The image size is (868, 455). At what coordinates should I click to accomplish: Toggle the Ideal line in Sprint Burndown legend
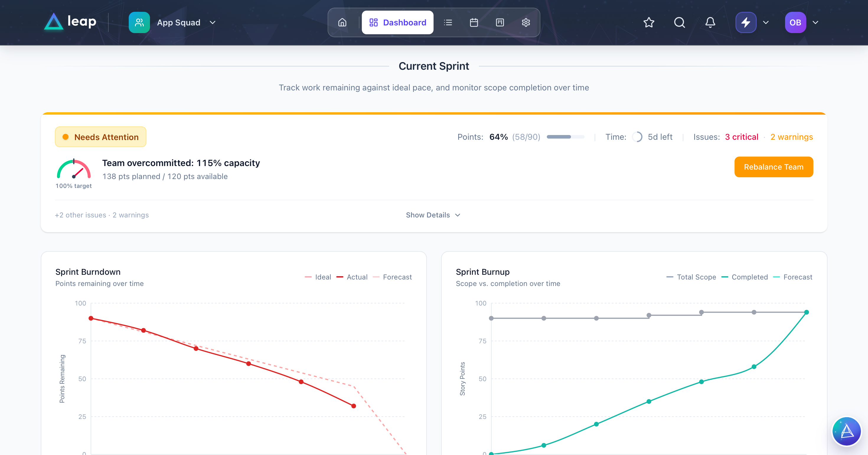point(318,277)
